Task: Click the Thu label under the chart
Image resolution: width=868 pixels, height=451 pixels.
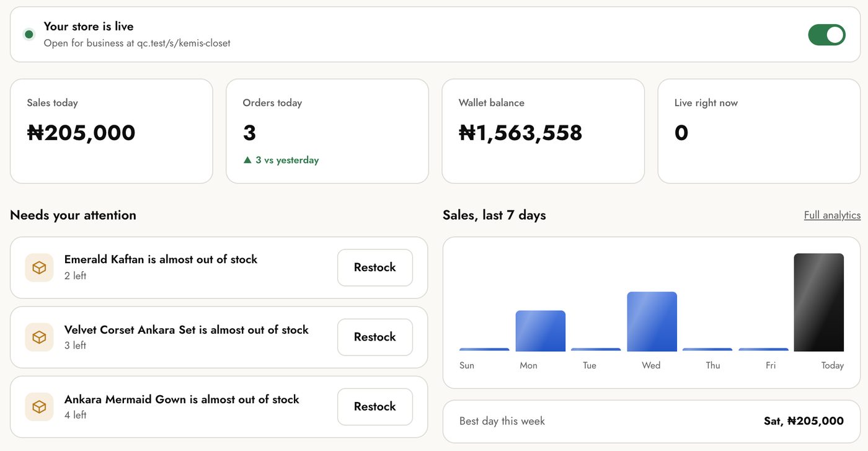Action: [713, 365]
